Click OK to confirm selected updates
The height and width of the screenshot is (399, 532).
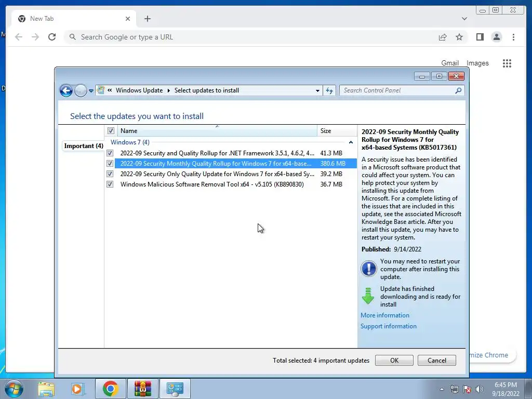tap(394, 361)
